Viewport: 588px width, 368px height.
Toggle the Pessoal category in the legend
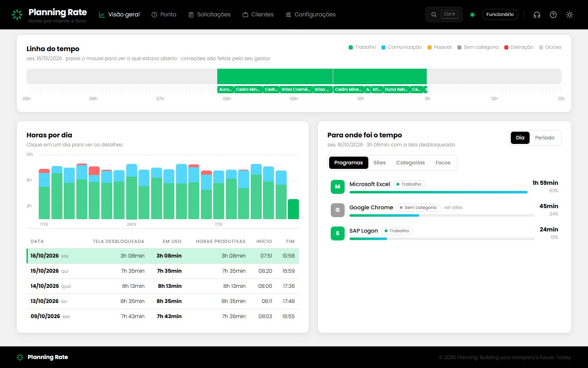[439, 47]
